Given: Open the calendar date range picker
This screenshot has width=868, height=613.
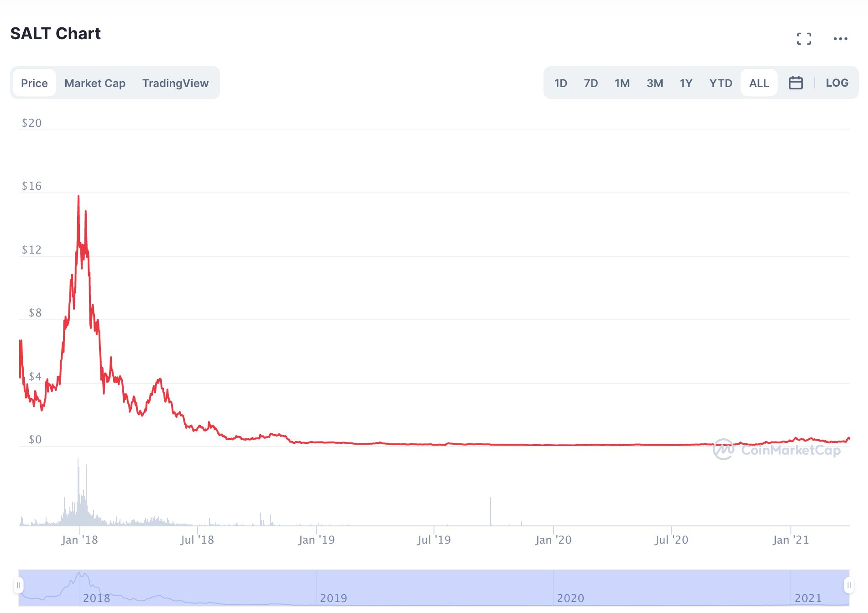Looking at the screenshot, I should point(795,83).
